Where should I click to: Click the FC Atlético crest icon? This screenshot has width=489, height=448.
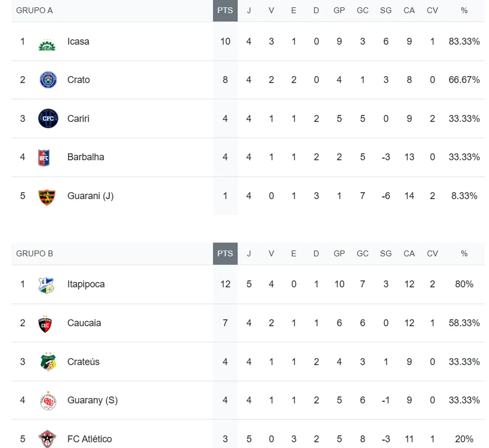click(x=47, y=439)
